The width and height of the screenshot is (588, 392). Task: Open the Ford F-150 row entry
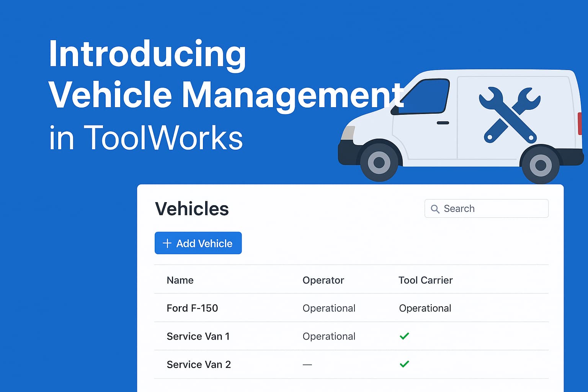coord(193,308)
